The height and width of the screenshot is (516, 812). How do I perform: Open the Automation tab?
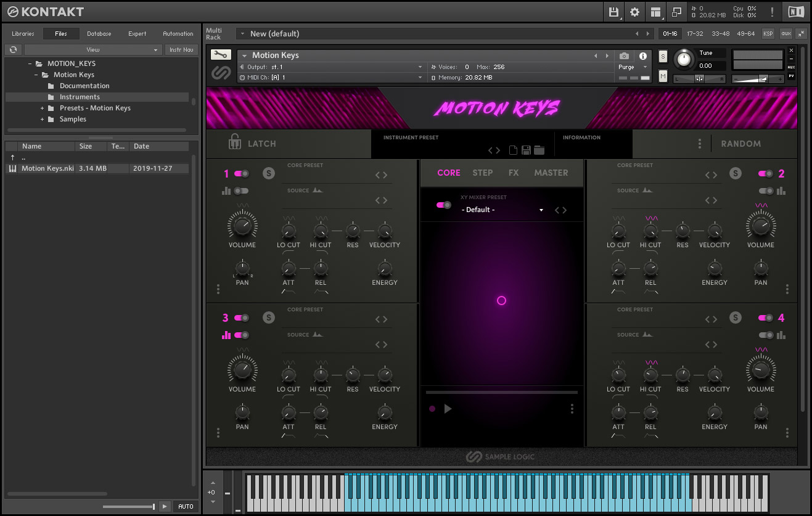pos(178,34)
